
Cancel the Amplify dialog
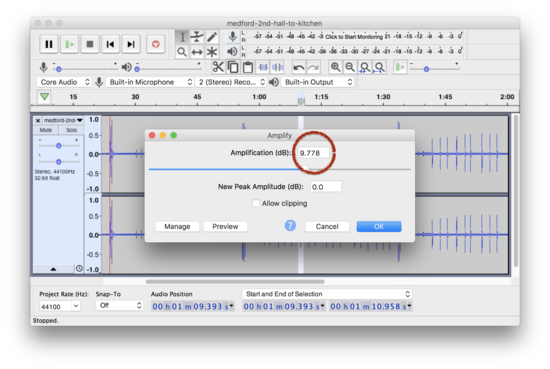coord(327,227)
